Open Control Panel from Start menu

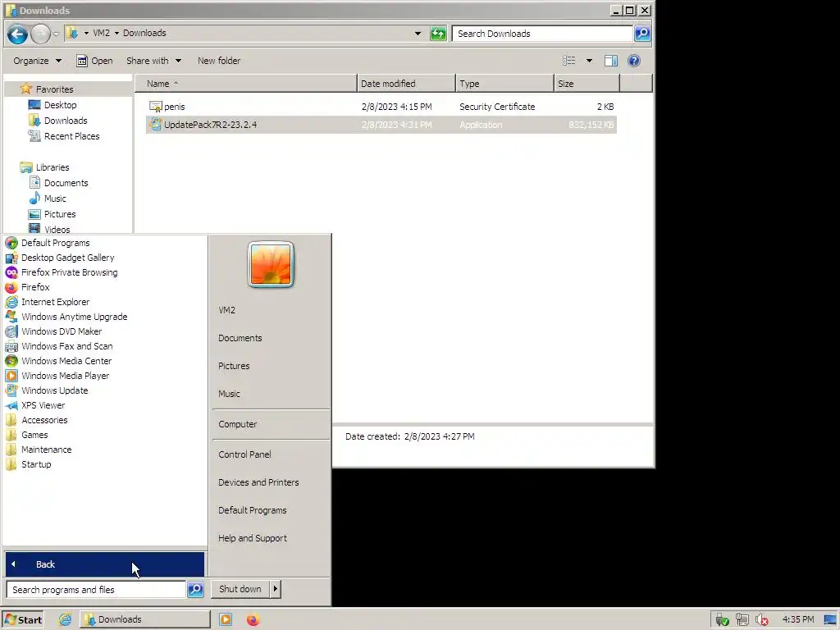point(244,454)
